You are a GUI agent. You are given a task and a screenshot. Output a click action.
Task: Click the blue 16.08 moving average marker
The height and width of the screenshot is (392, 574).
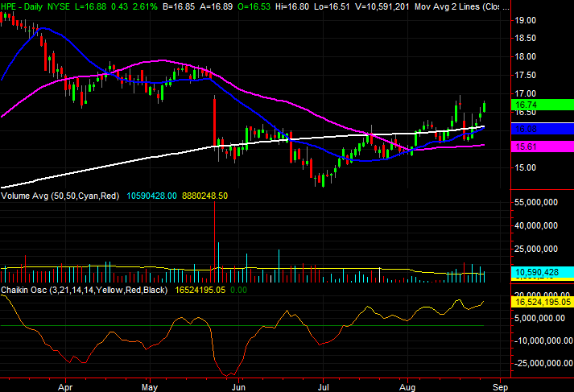[x=542, y=129]
